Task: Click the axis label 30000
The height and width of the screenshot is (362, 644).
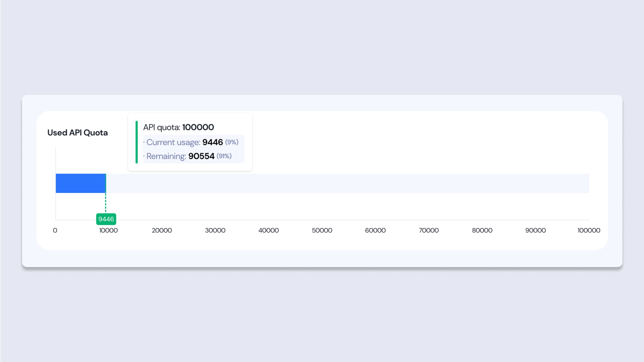Action: 215,230
